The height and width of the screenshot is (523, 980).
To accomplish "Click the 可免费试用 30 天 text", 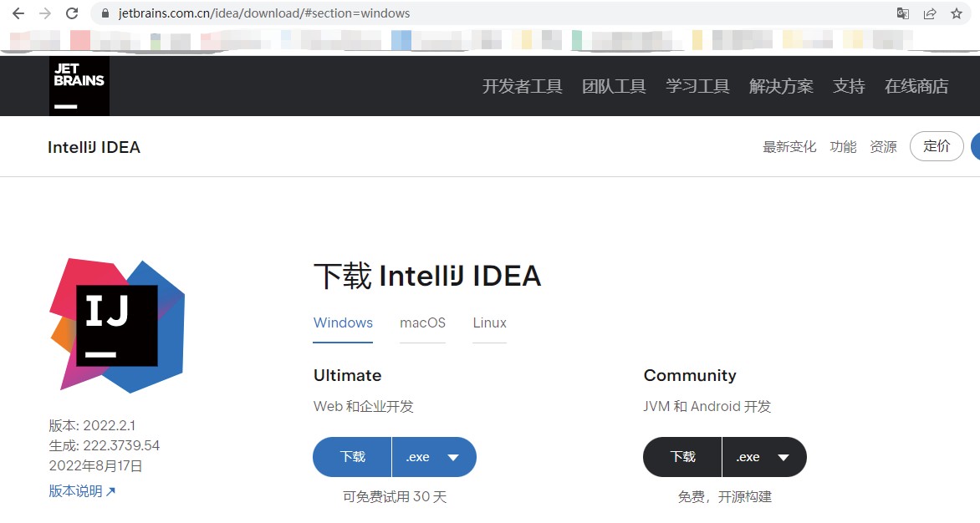I will (395, 497).
